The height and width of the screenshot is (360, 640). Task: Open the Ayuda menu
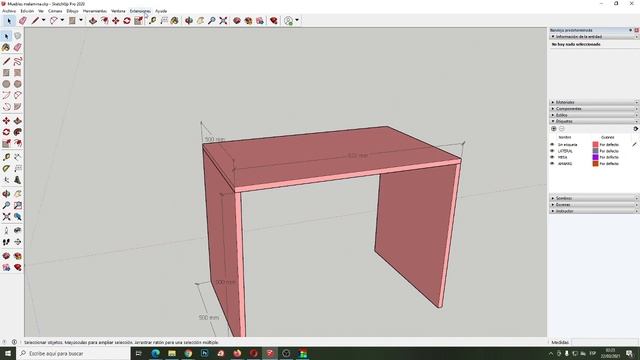click(x=161, y=11)
